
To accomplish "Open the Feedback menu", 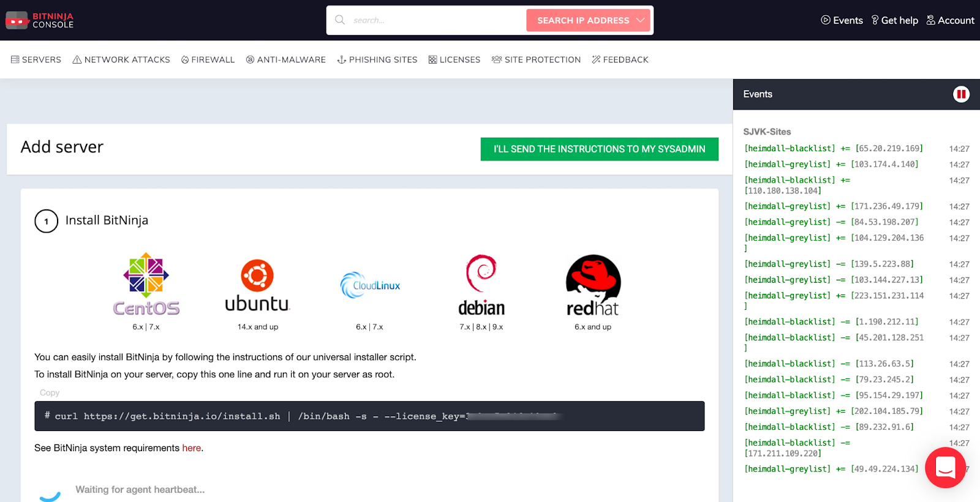I will [x=620, y=59].
